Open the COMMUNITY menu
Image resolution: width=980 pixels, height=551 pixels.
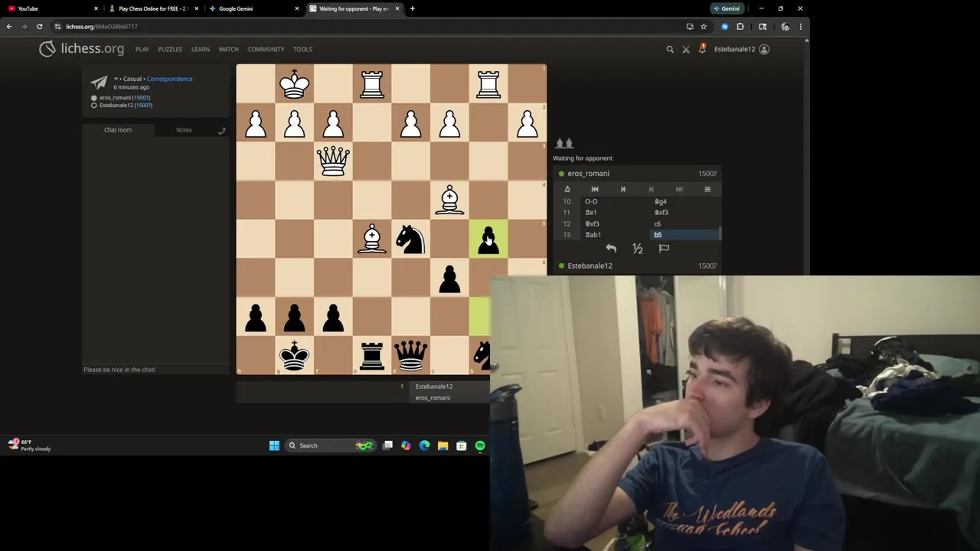pos(266,49)
